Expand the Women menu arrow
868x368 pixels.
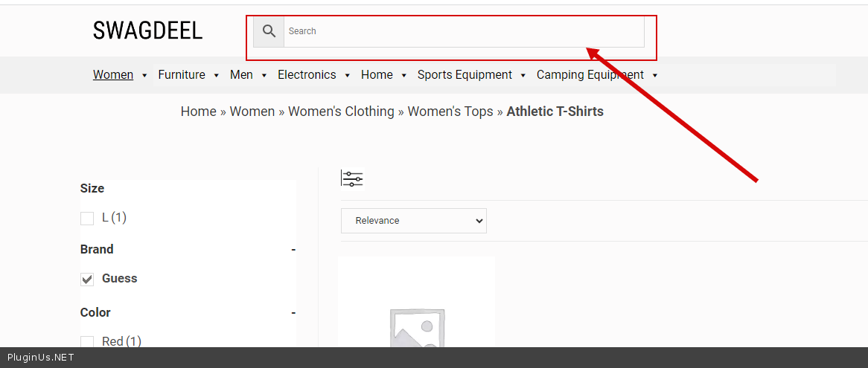(144, 75)
